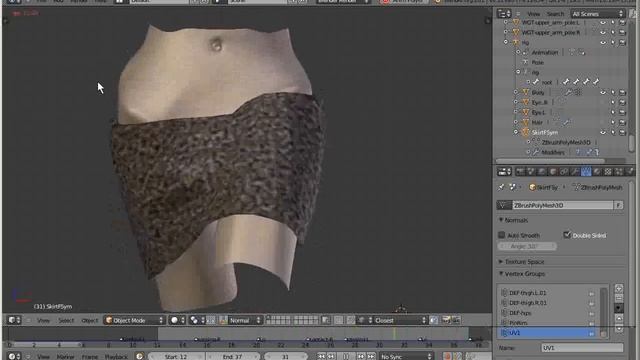Viewport: 640px width, 360px height.
Task: Click the End 37 frame field
Action: pos(233,356)
